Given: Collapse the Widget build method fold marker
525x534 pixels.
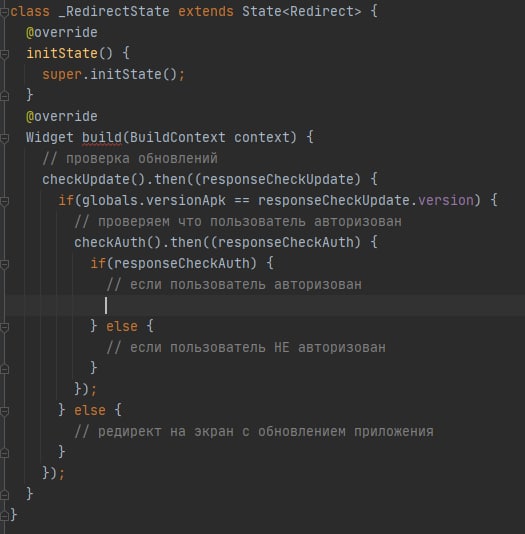Looking at the screenshot, I should coord(4,138).
